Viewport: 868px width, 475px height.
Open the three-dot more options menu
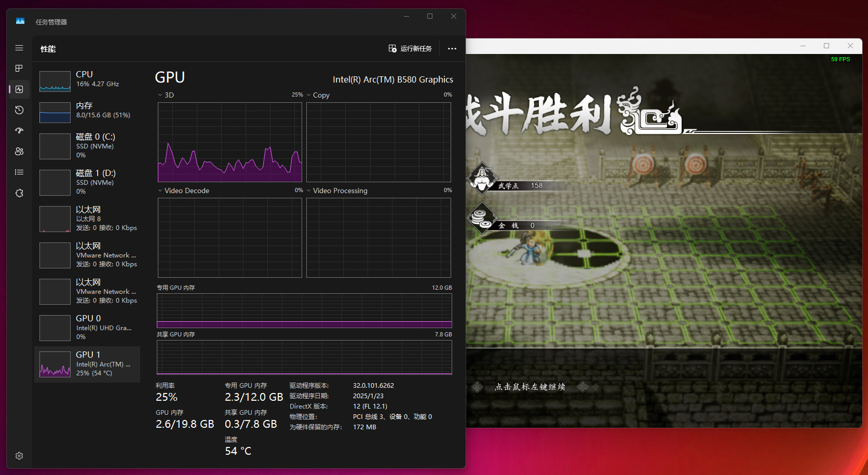(452, 49)
